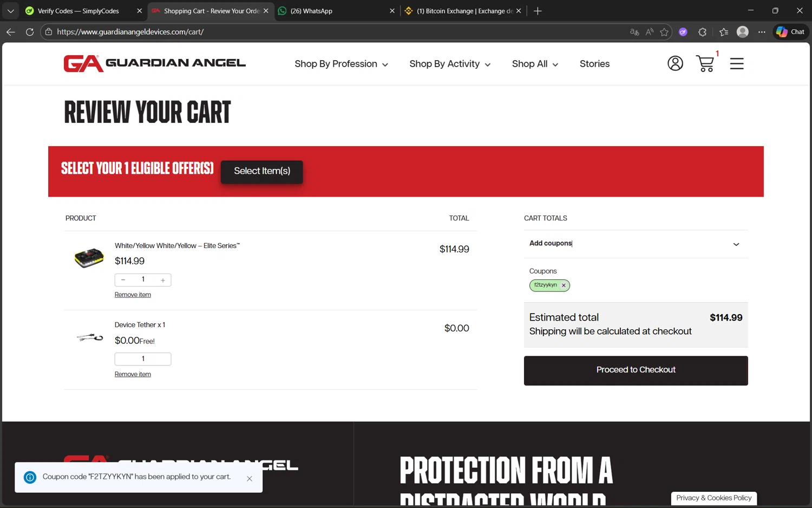Viewport: 812px width, 508px height.
Task: Expand Shop By Activity menu
Action: (450, 64)
